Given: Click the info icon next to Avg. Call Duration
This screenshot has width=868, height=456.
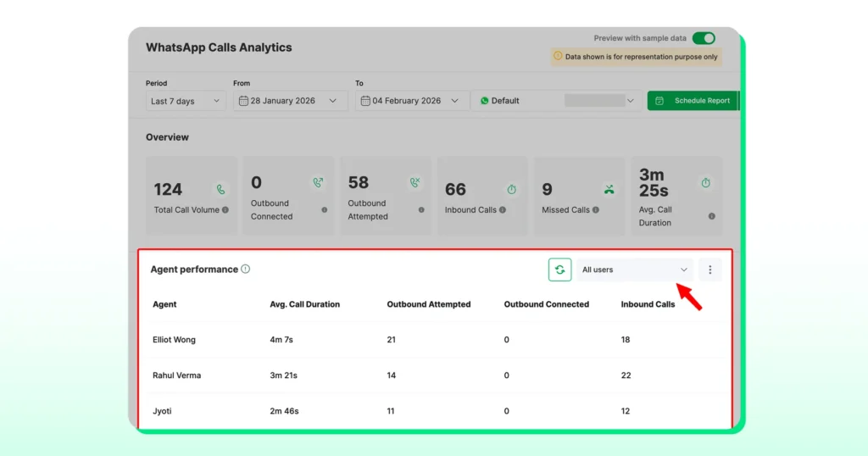Looking at the screenshot, I should [x=712, y=216].
